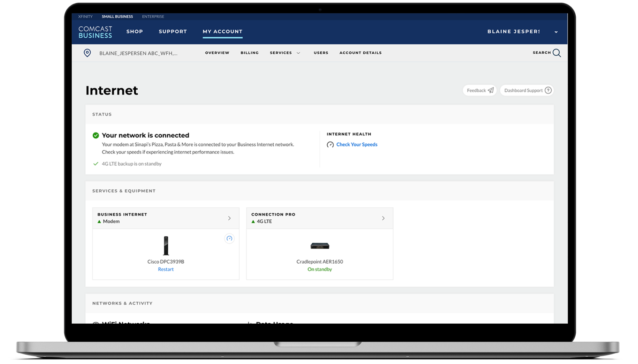Image resolution: width=638 pixels, height=364 pixels.
Task: Click the Internet page heading
Action: [x=112, y=91]
